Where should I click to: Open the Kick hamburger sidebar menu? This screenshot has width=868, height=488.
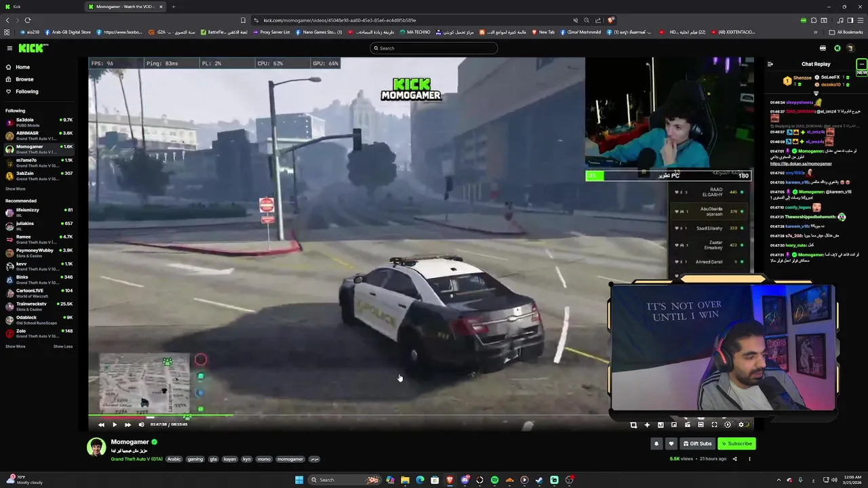pyautogui.click(x=9, y=48)
